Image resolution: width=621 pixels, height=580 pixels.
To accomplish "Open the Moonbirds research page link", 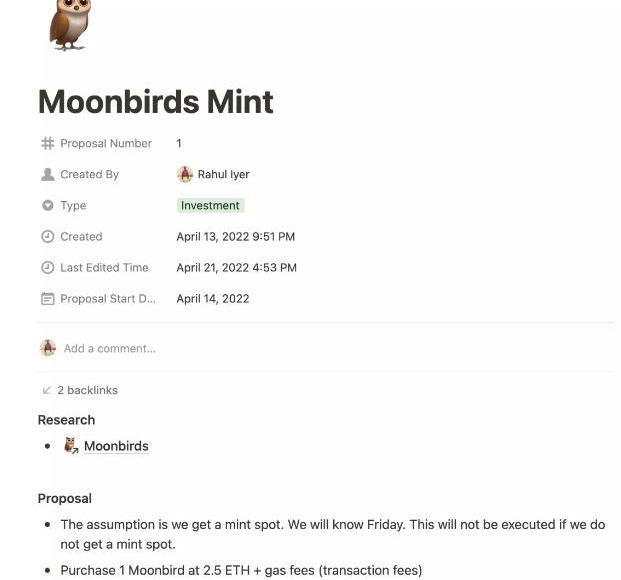I will (x=116, y=446).
